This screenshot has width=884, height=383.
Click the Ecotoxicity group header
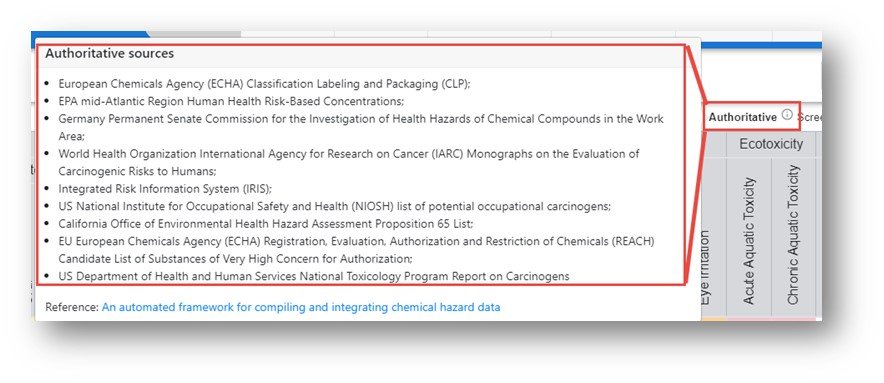771,144
